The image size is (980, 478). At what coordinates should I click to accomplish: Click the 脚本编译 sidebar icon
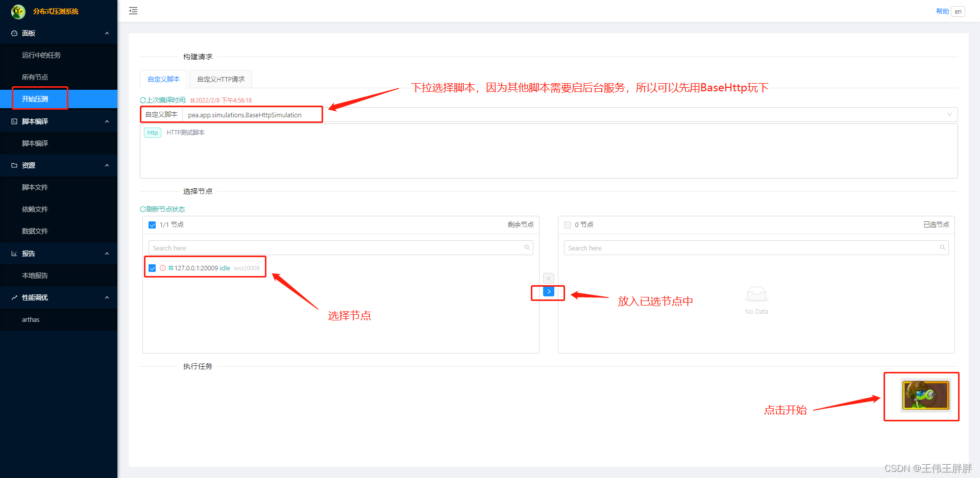(14, 121)
